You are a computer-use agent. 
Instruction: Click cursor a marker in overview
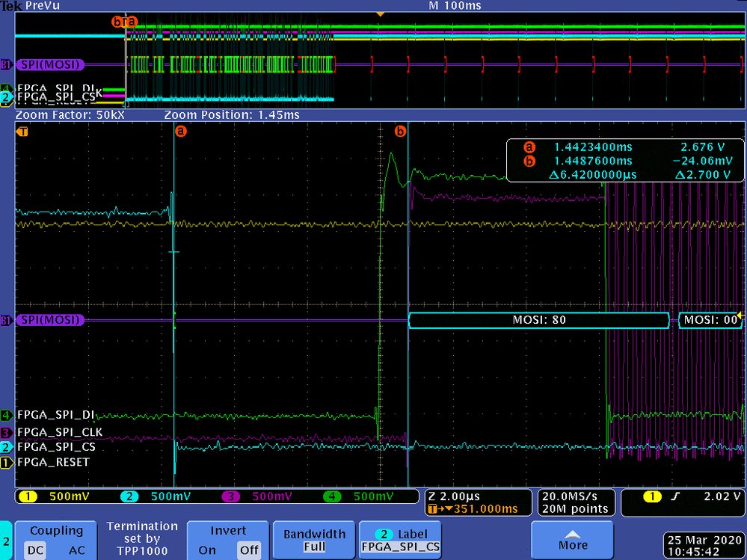tap(132, 22)
